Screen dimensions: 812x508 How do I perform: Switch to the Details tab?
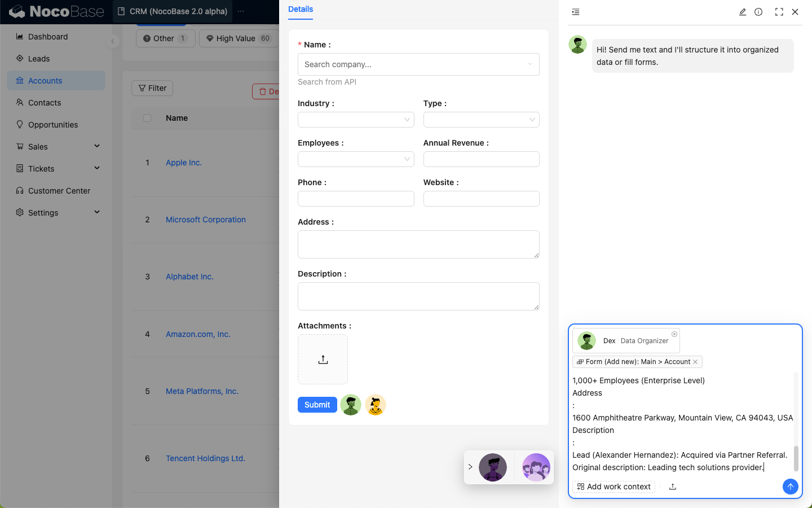point(301,9)
